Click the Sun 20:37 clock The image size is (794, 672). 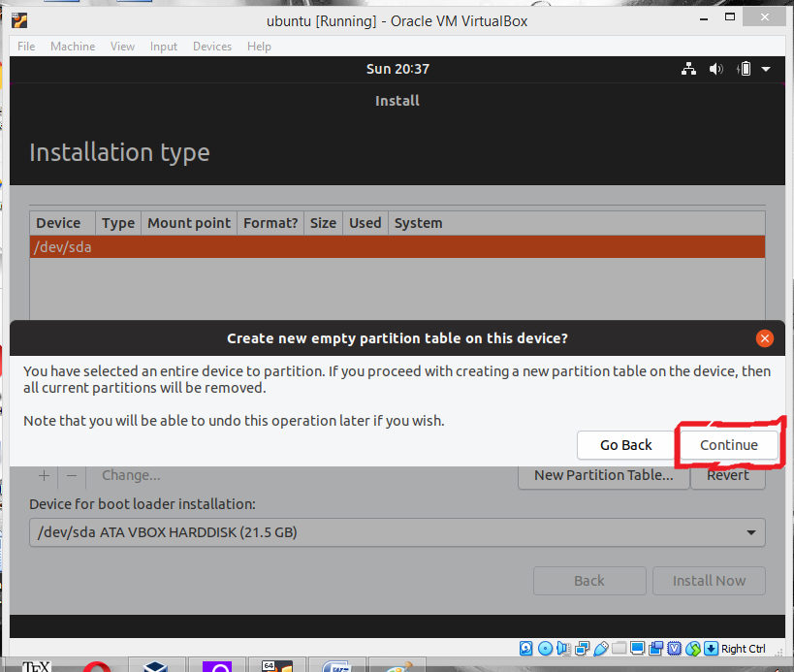coord(397,69)
